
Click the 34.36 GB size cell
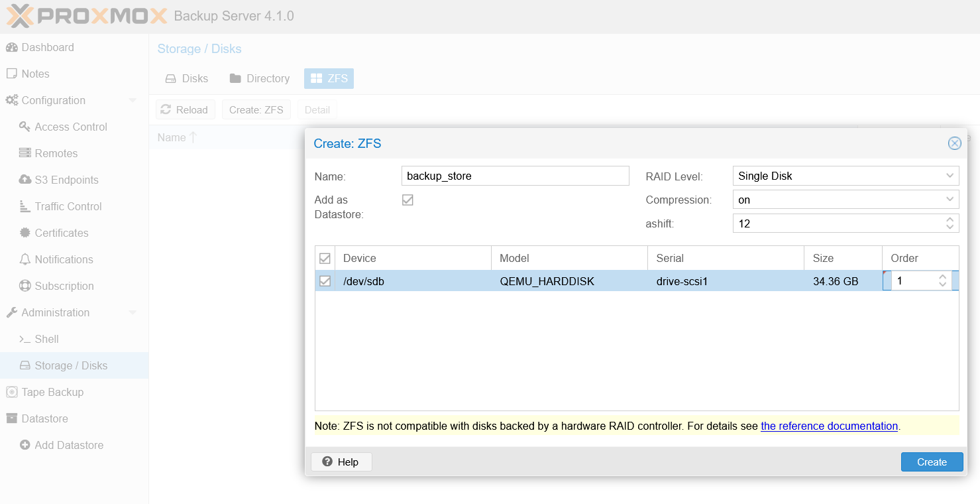click(x=844, y=281)
